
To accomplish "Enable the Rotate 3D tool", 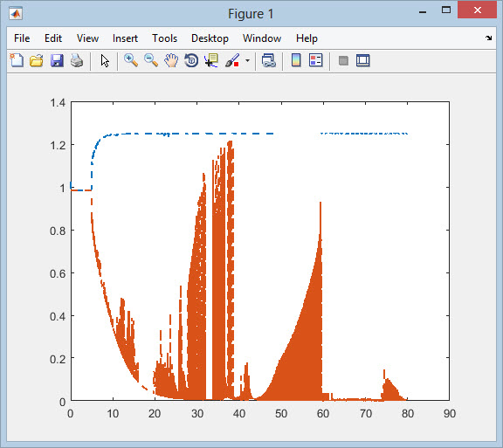I will [x=191, y=60].
